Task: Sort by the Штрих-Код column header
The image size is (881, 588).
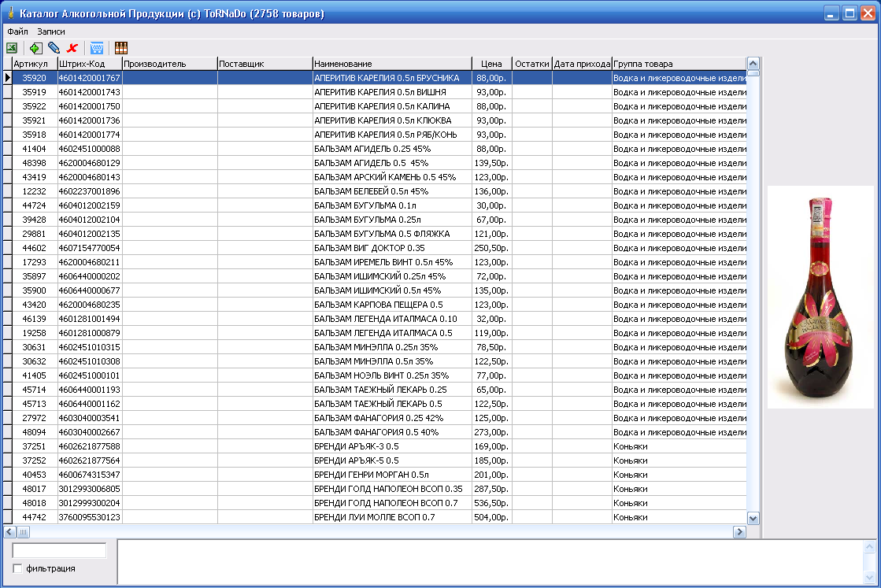Action: click(x=90, y=64)
